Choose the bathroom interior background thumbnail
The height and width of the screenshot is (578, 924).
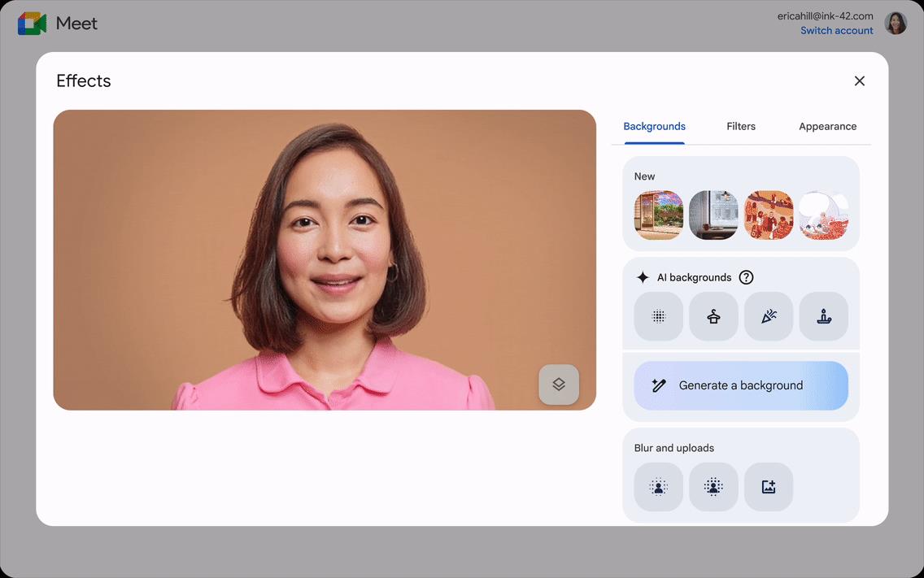[x=713, y=215]
